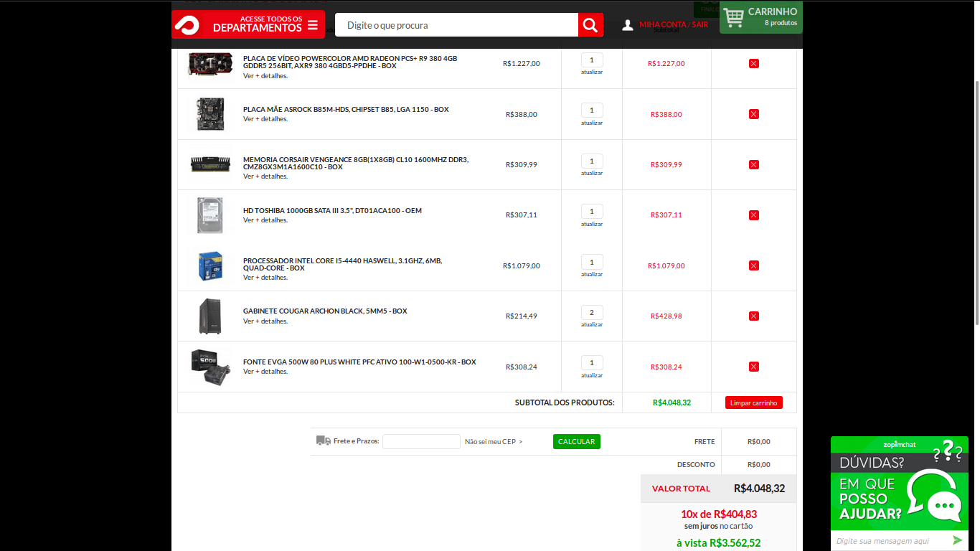Click the site logo icon

[x=187, y=25]
